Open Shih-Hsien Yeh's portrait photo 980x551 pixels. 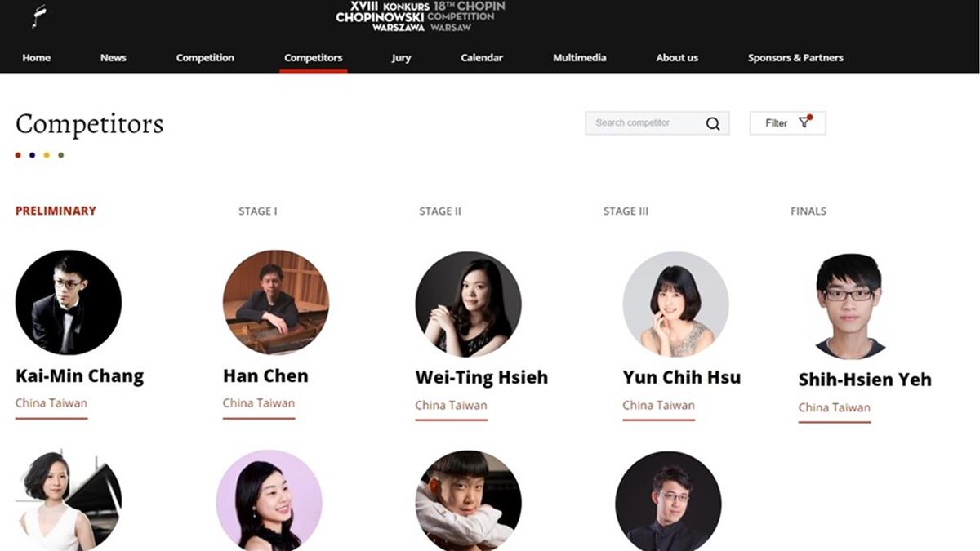(x=850, y=306)
